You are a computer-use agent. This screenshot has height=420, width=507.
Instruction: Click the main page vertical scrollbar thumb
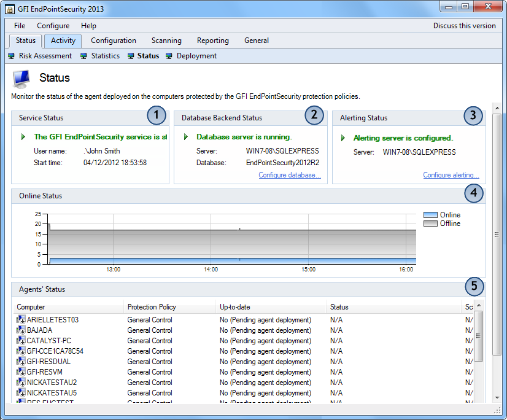[x=497, y=235]
